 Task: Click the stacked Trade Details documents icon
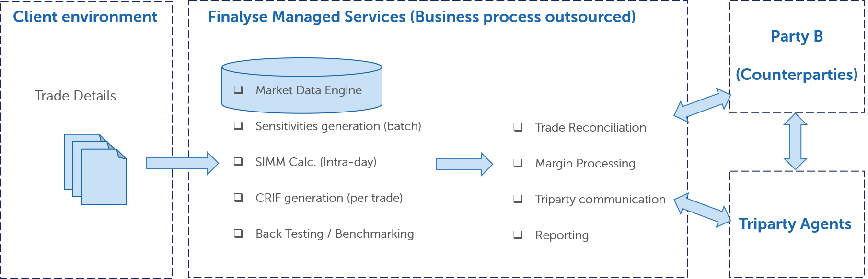96,169
